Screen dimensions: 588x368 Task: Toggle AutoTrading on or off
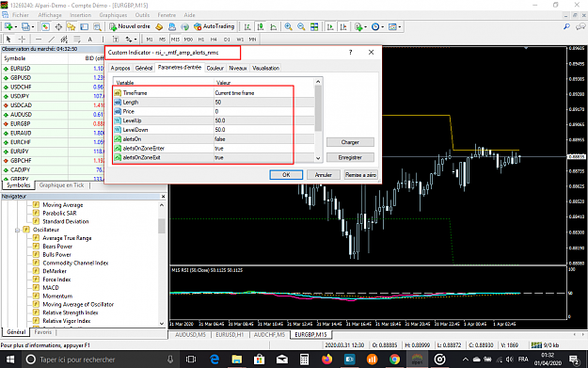coord(215,26)
